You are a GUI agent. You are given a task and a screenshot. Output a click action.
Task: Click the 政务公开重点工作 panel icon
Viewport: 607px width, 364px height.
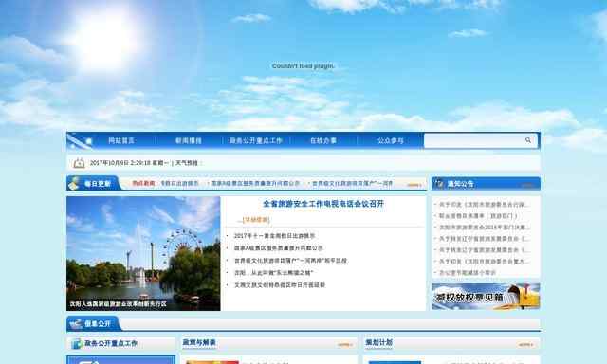coord(76,343)
